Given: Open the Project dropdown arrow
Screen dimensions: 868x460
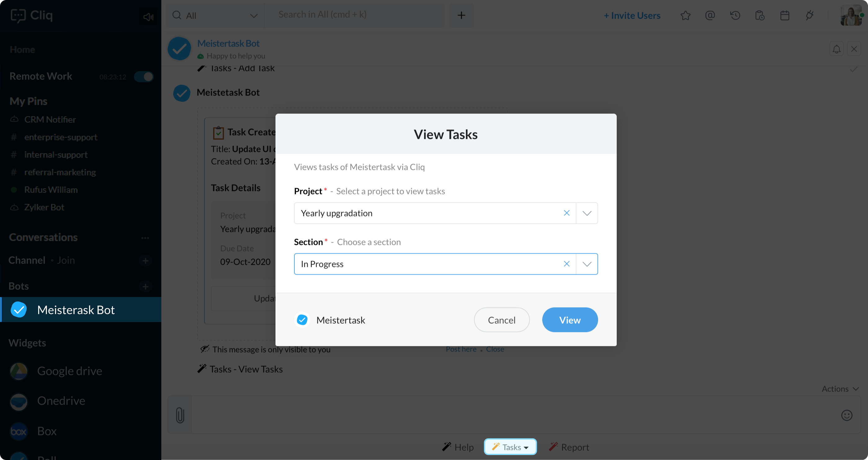Looking at the screenshot, I should (x=587, y=213).
